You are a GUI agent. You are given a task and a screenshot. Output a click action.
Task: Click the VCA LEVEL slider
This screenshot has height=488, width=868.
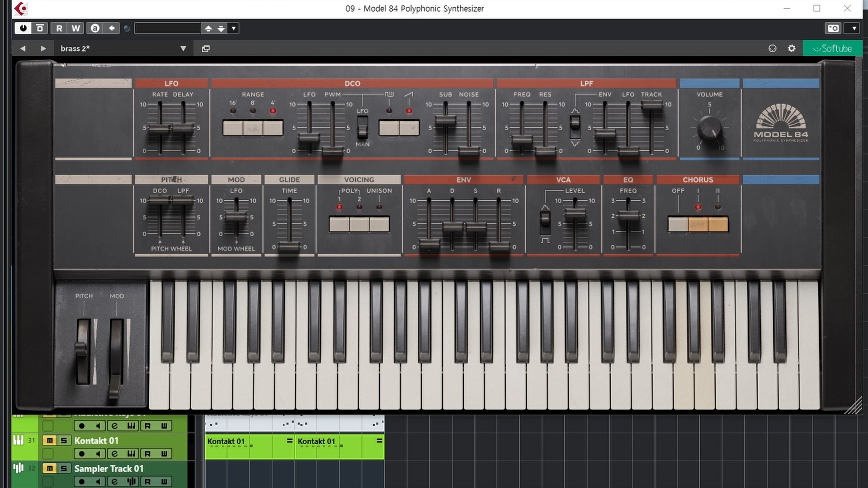coord(575,213)
